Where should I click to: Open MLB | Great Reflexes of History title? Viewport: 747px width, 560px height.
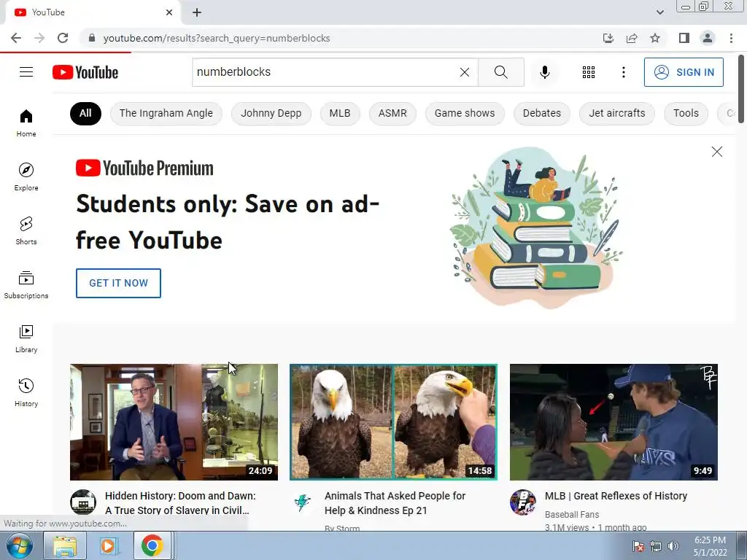(616, 496)
